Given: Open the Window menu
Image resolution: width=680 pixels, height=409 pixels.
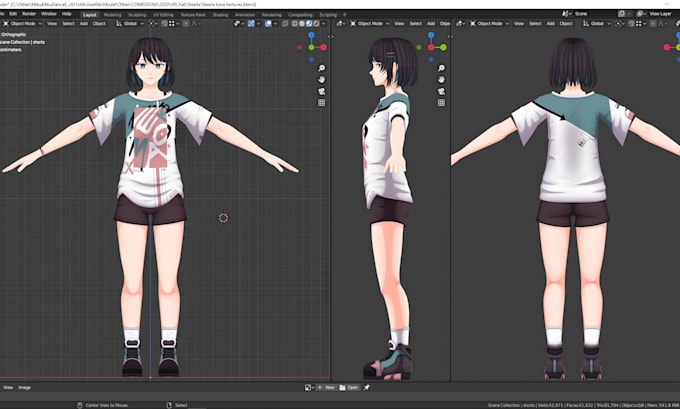Looking at the screenshot, I should tap(49, 14).
